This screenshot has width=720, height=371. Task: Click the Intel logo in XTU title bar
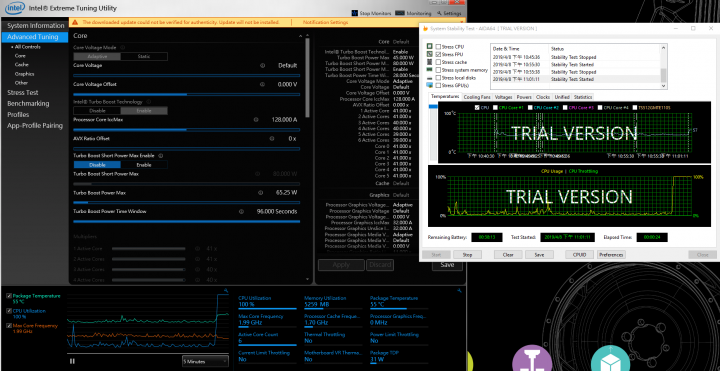(x=14, y=8)
